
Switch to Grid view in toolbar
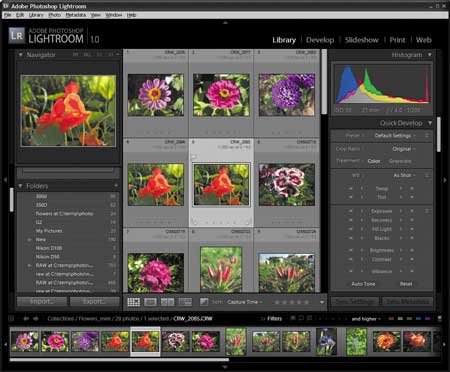[x=134, y=302]
